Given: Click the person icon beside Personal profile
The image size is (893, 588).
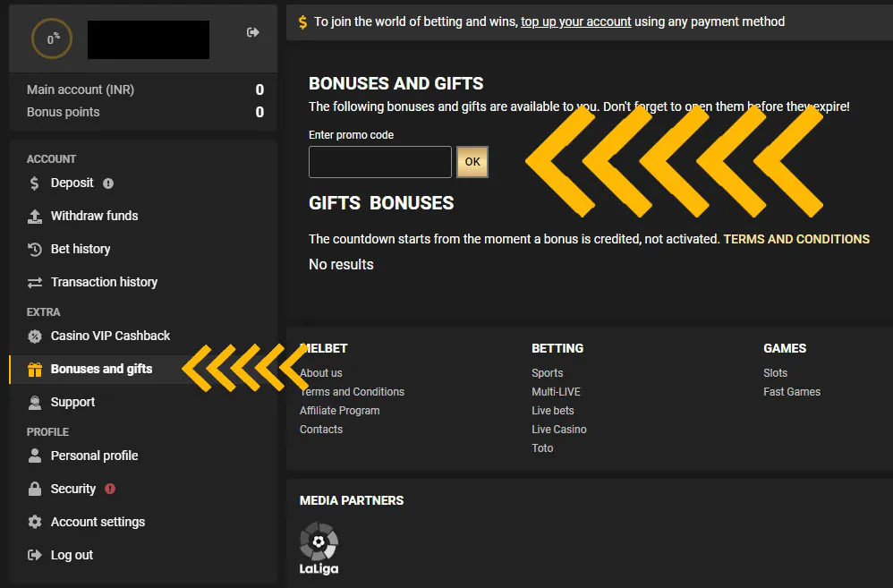Looking at the screenshot, I should click(x=35, y=456).
